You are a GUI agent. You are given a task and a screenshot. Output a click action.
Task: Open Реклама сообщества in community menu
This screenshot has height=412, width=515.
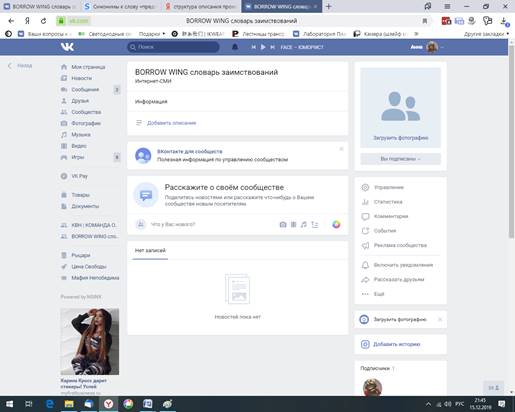click(400, 245)
